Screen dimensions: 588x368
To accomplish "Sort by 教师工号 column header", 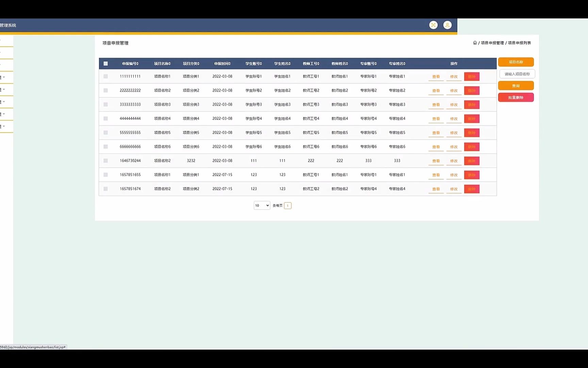I will click(311, 63).
